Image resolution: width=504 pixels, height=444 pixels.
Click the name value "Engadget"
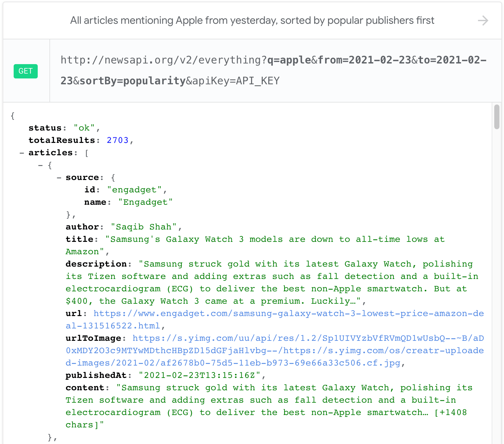[145, 202]
